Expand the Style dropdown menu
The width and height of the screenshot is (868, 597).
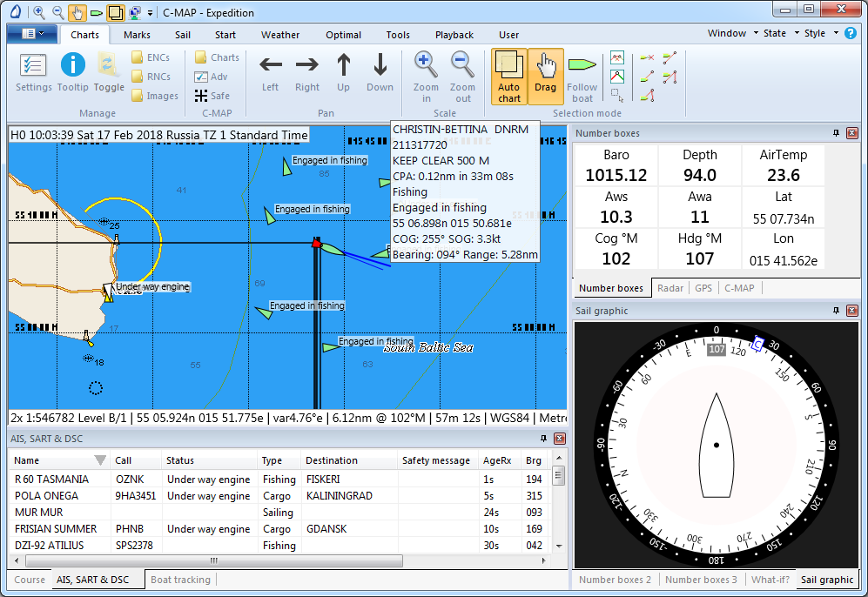click(820, 33)
